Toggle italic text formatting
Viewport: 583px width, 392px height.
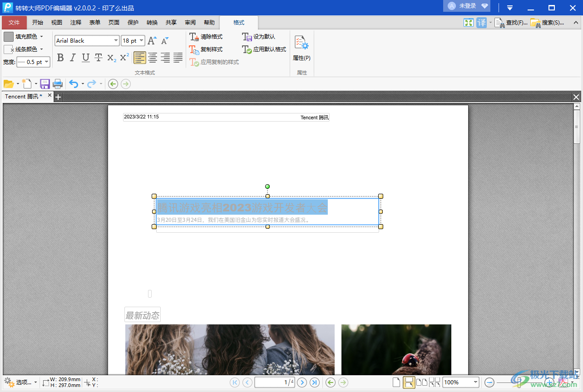[73, 58]
